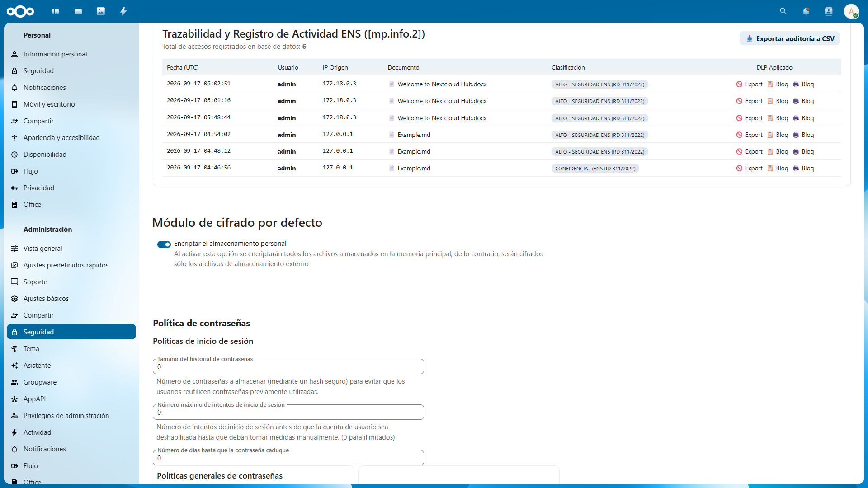Click the Documento column header

coord(403,68)
